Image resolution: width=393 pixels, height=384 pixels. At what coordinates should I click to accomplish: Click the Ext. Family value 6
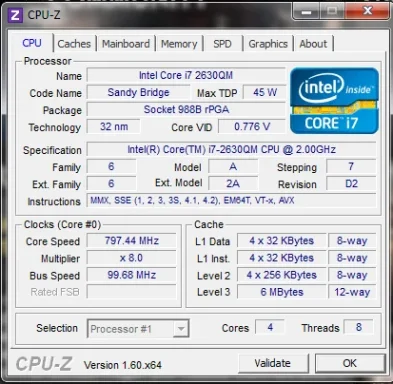(x=111, y=183)
